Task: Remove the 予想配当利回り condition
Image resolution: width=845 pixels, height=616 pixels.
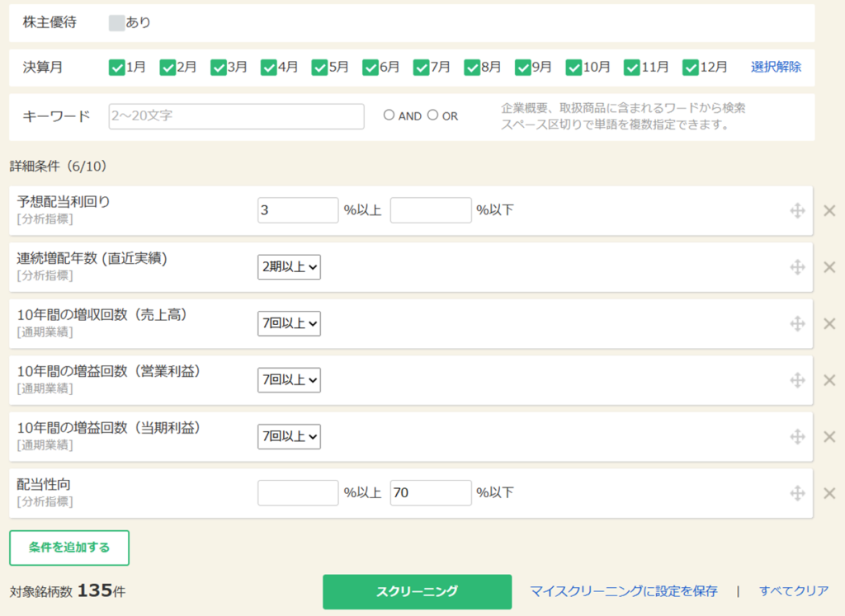Action: click(x=829, y=210)
